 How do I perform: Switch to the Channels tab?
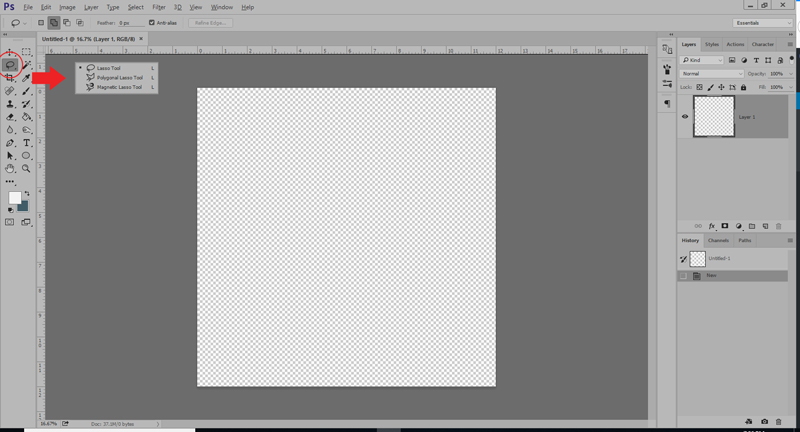(x=718, y=240)
